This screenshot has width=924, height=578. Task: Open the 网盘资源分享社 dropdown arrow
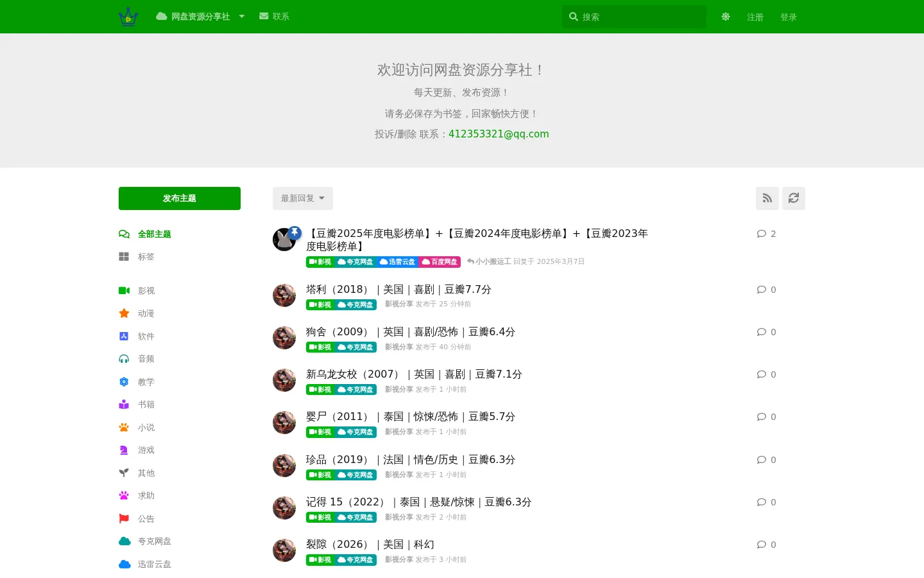click(242, 17)
